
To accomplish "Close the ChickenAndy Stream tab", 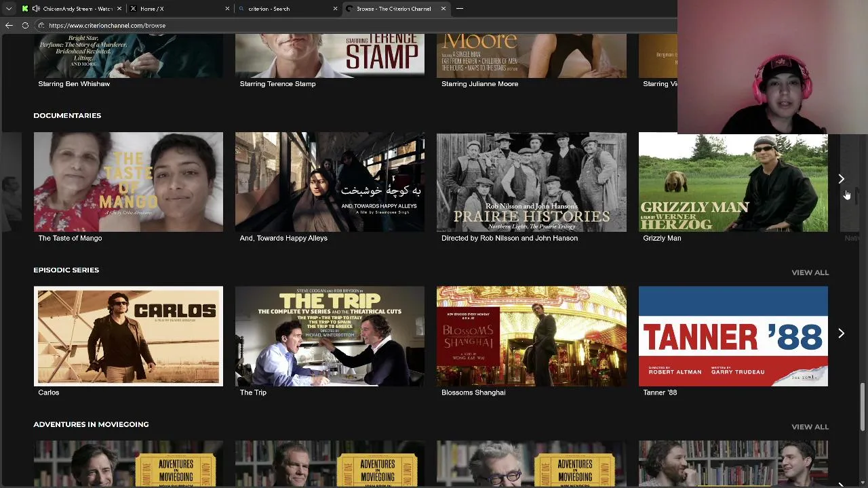I will tap(119, 9).
